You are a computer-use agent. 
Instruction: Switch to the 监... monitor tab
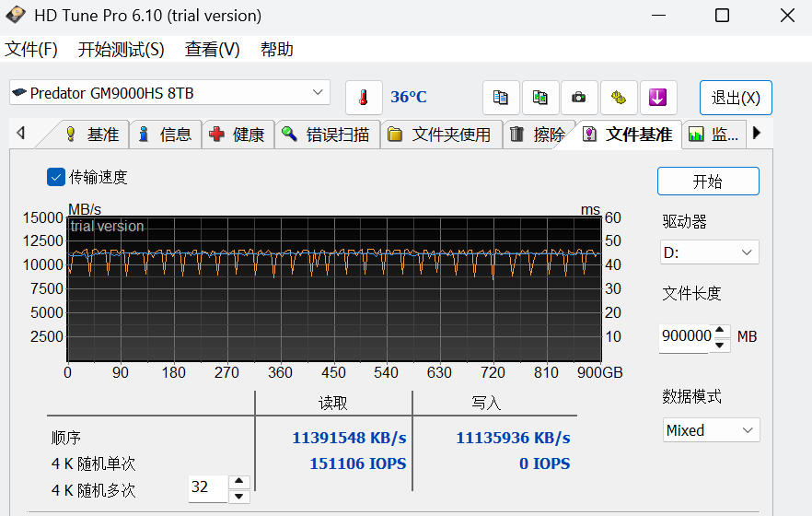[714, 135]
